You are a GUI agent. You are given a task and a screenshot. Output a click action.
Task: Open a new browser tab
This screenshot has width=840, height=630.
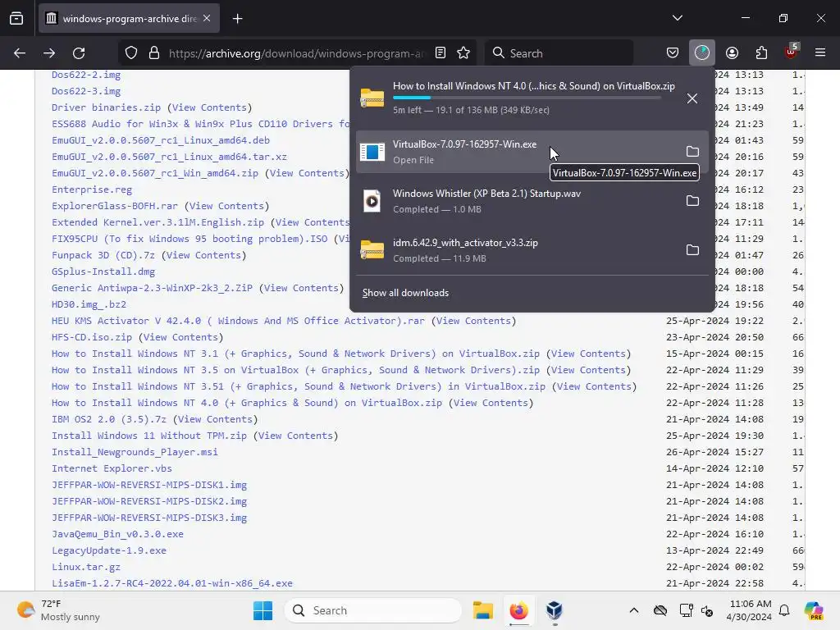coord(237,19)
